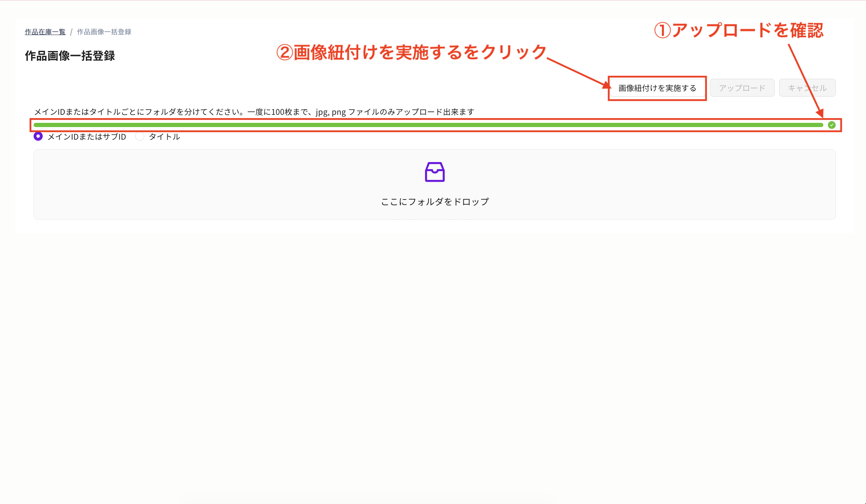866x504 pixels.
Task: Click the ここにフォルダをドロップ text
Action: (434, 202)
